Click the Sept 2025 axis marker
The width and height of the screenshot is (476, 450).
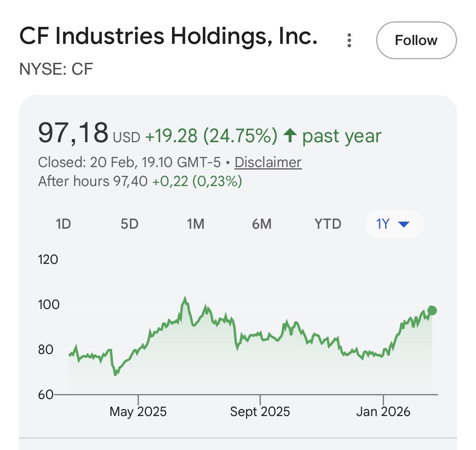[260, 411]
